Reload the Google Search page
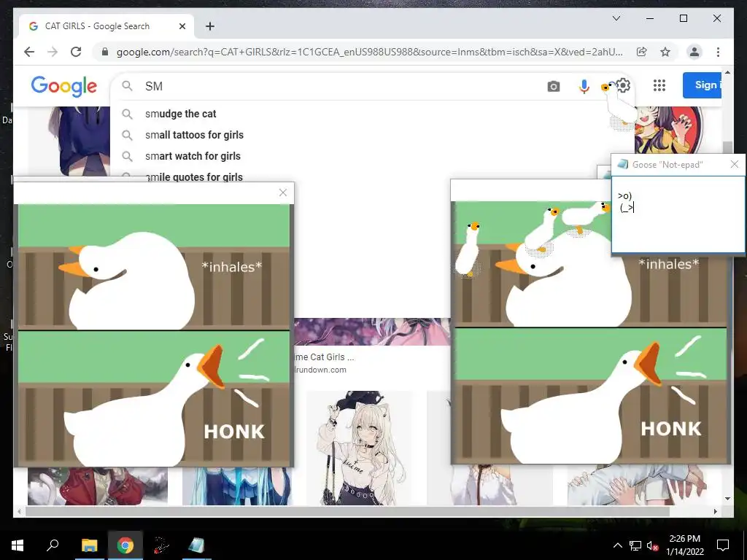 tap(76, 52)
